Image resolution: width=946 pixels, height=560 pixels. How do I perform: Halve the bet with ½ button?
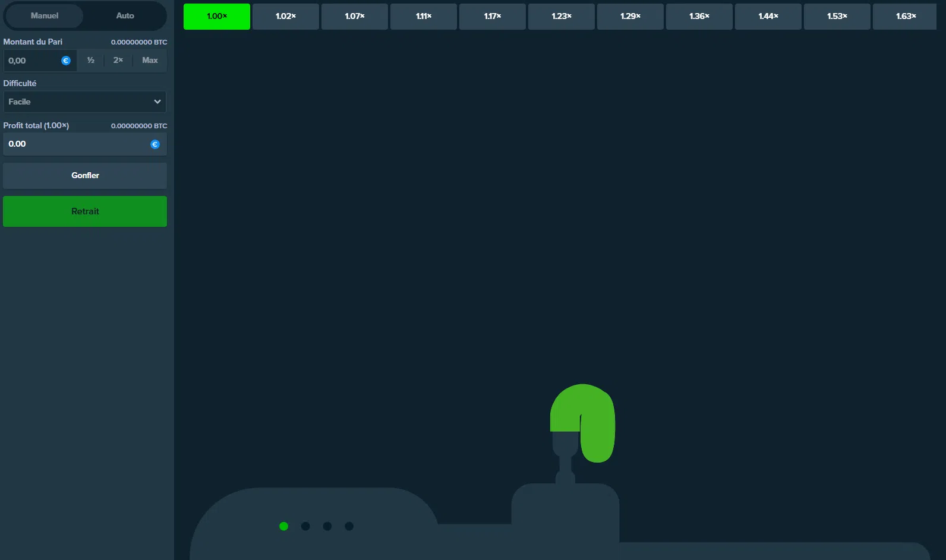pos(91,61)
